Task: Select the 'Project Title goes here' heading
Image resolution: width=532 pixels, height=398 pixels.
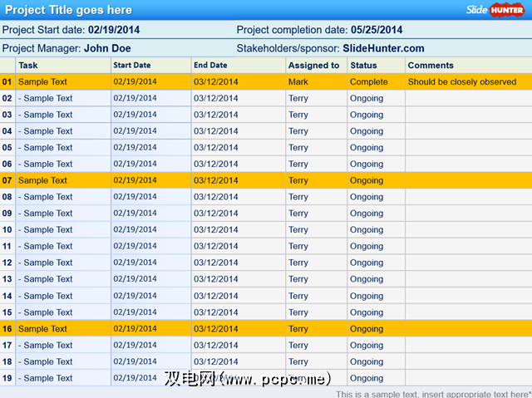Action: [x=68, y=10]
